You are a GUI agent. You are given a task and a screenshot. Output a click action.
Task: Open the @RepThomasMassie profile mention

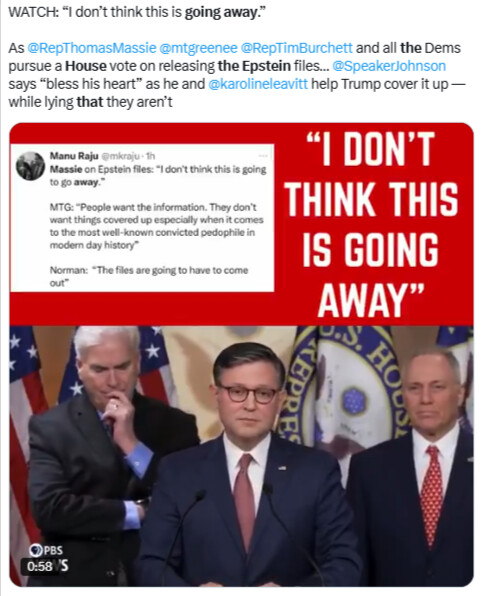click(x=92, y=48)
